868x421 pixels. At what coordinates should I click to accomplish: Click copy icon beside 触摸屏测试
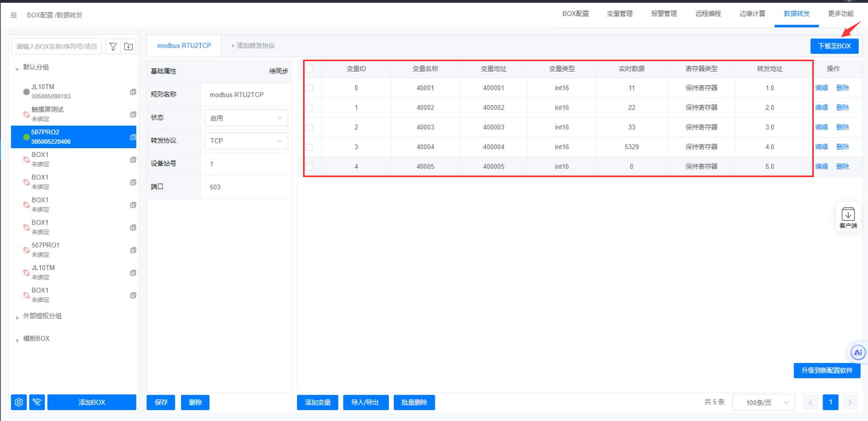tap(133, 114)
